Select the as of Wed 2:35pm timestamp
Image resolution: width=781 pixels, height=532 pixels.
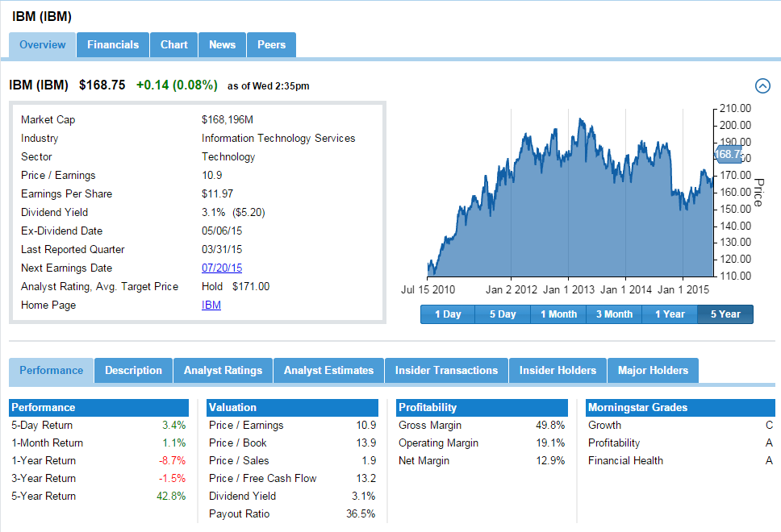[269, 86]
